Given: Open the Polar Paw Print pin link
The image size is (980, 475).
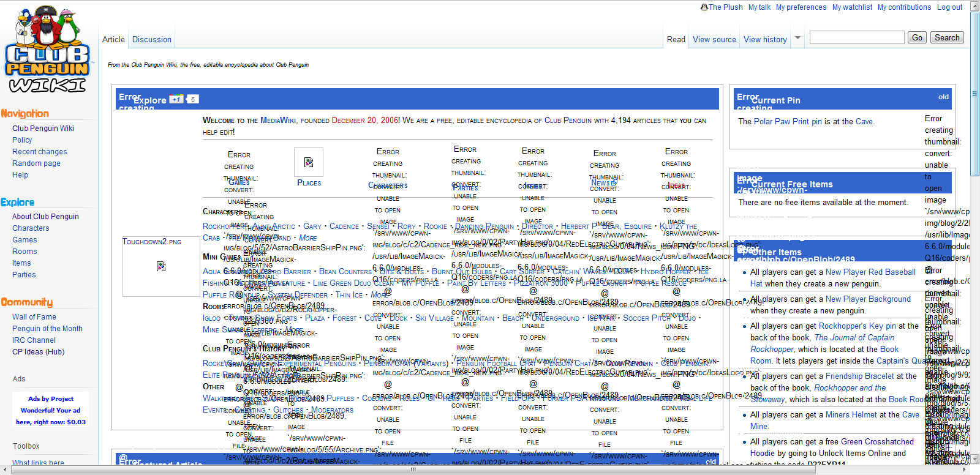Looking at the screenshot, I should click(x=788, y=122).
